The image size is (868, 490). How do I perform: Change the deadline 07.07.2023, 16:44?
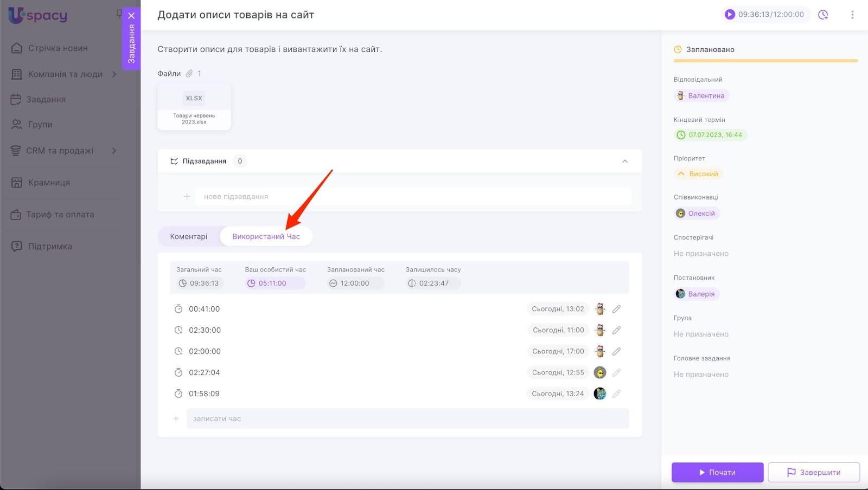tap(710, 135)
